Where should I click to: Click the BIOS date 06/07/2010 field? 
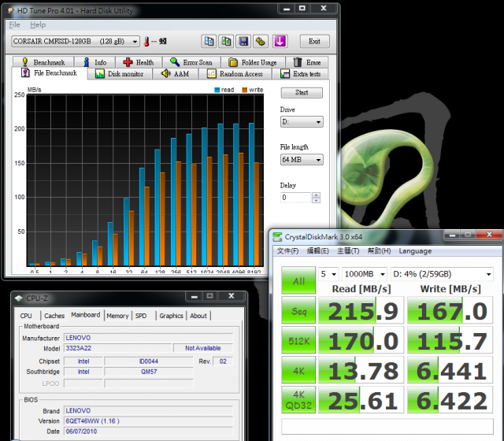pyautogui.click(x=149, y=432)
